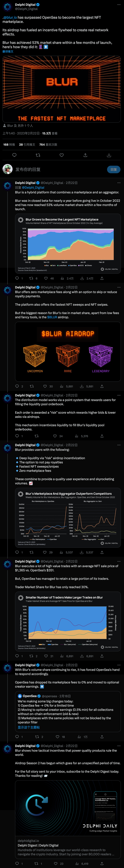Click the blue 回复 reply button
Viewport: 124px width, 868px height.
[x=114, y=170]
